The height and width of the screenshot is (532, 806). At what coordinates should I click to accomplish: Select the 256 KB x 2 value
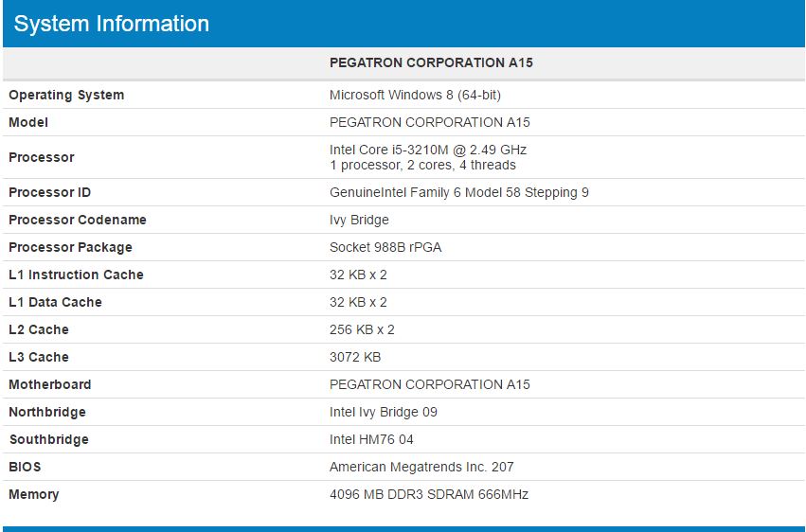tap(362, 329)
